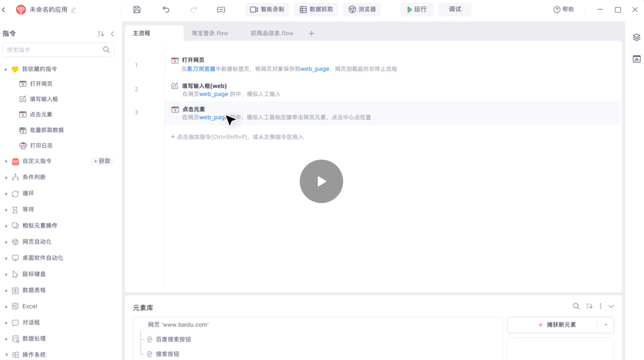Click the 智能录制 button
Image resolution: width=644 pixels, height=360 pixels.
267,9
